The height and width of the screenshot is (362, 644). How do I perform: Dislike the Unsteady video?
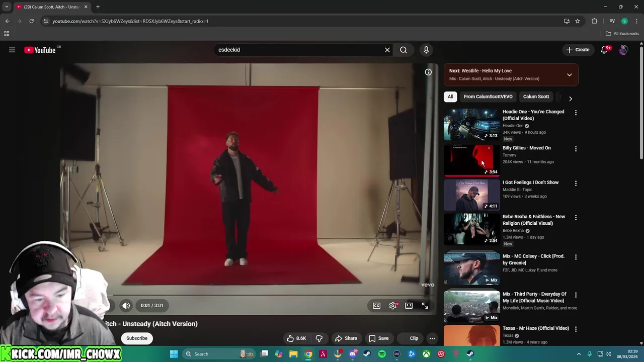(318, 338)
